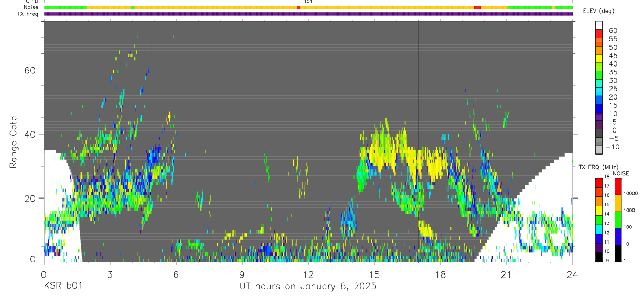644x297 pixels.
Task: Click small green Noise strip segment above 4 UT
Action: pyautogui.click(x=132, y=7)
